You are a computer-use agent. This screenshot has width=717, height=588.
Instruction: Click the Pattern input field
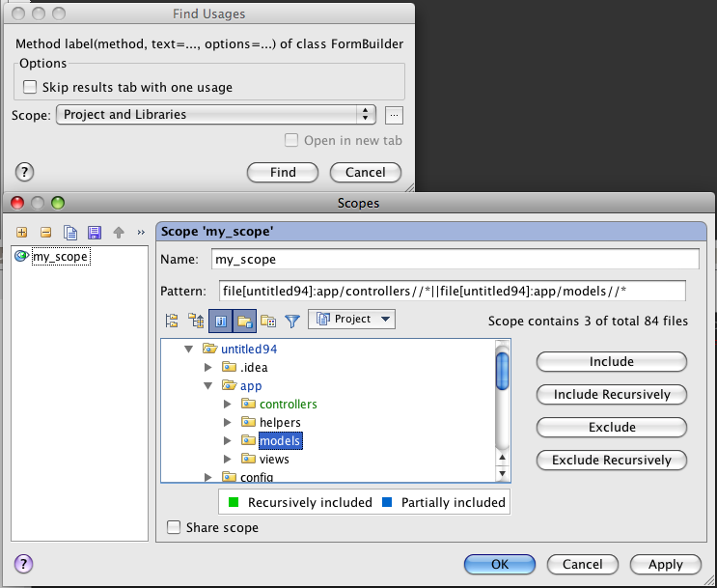[x=453, y=291]
